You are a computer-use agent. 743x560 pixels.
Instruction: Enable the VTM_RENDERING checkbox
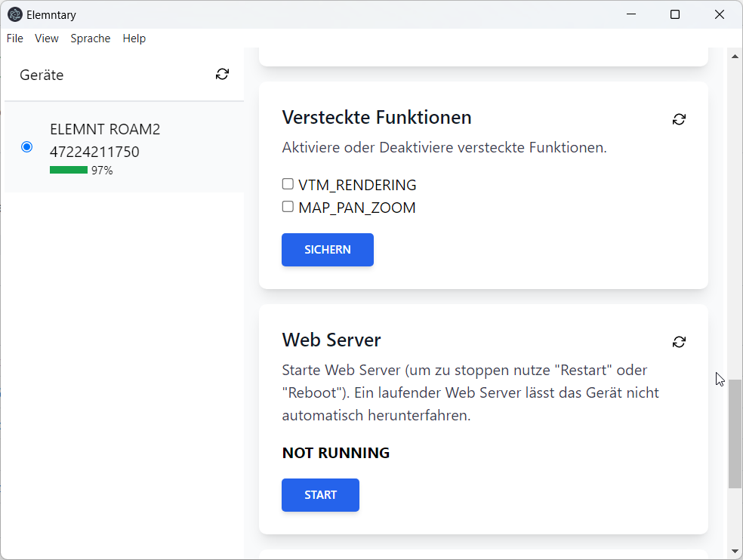click(288, 184)
